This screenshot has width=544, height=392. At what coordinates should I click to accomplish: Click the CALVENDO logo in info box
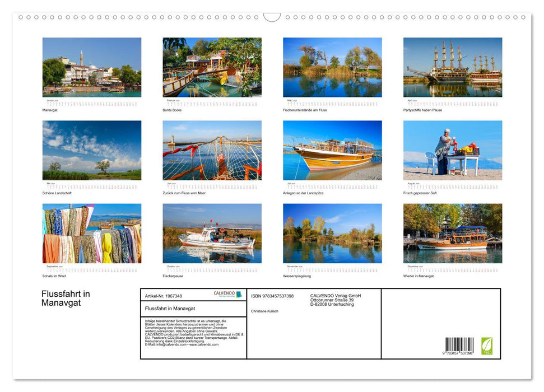tap(227, 294)
